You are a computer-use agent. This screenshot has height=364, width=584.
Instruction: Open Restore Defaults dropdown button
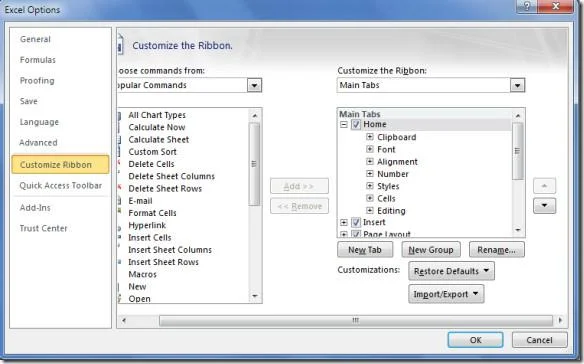click(x=451, y=271)
